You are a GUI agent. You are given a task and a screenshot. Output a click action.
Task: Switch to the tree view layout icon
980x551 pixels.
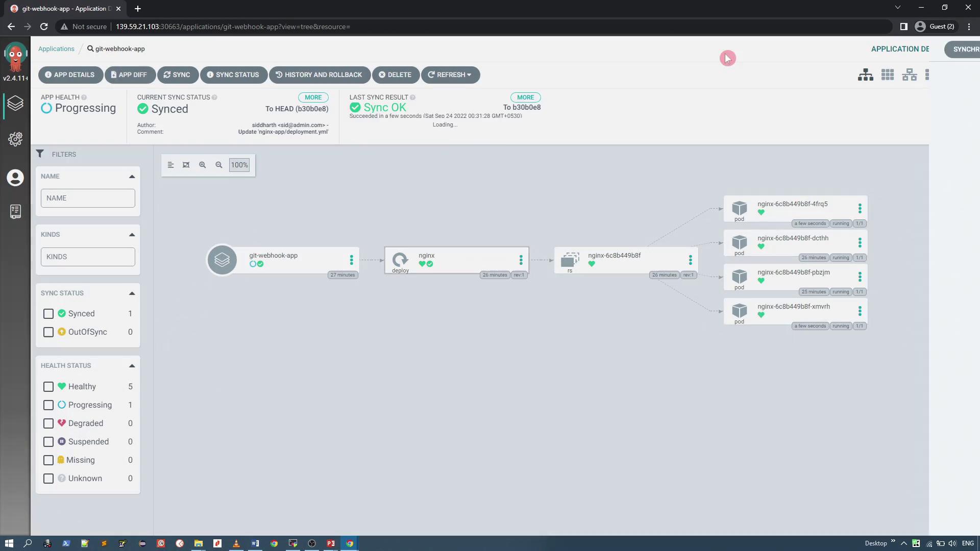pyautogui.click(x=865, y=75)
